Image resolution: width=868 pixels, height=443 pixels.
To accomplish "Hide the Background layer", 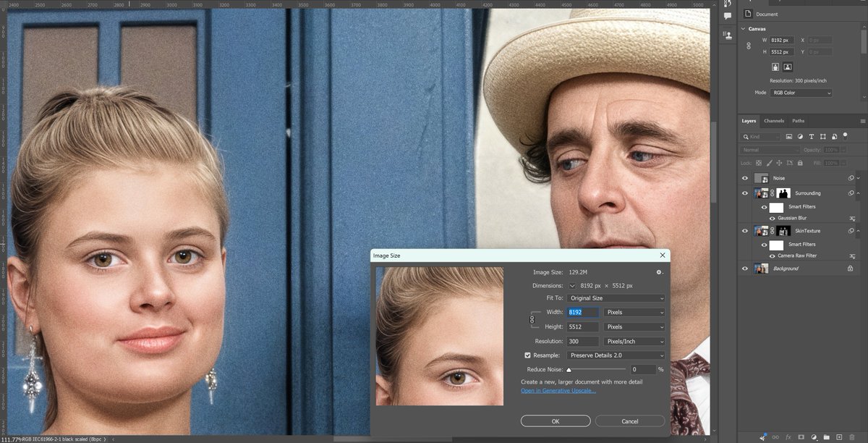I will (x=745, y=269).
